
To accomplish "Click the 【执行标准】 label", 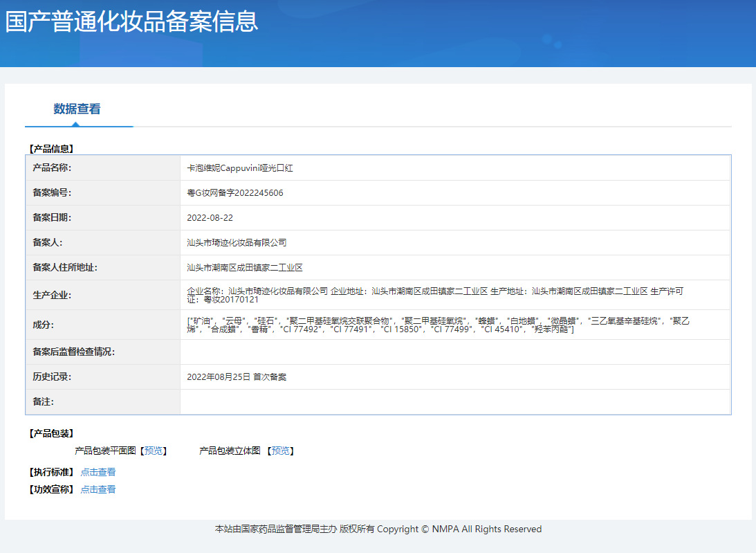I will (51, 472).
